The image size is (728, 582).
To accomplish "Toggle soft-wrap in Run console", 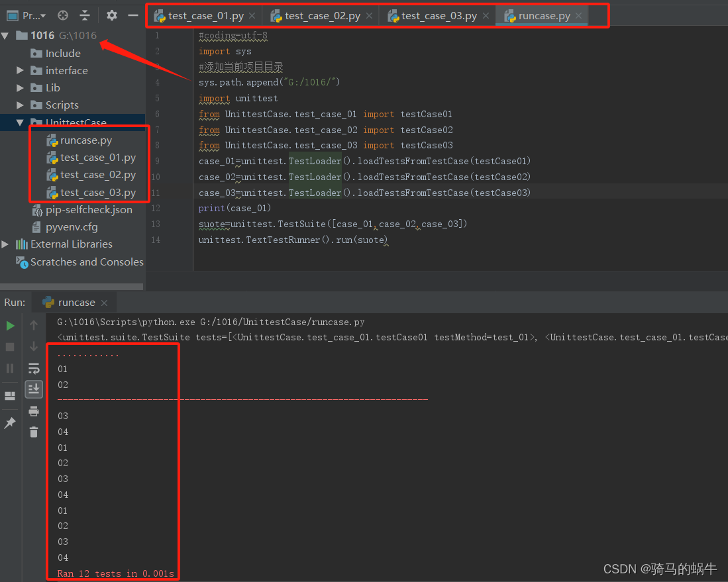I will (34, 368).
